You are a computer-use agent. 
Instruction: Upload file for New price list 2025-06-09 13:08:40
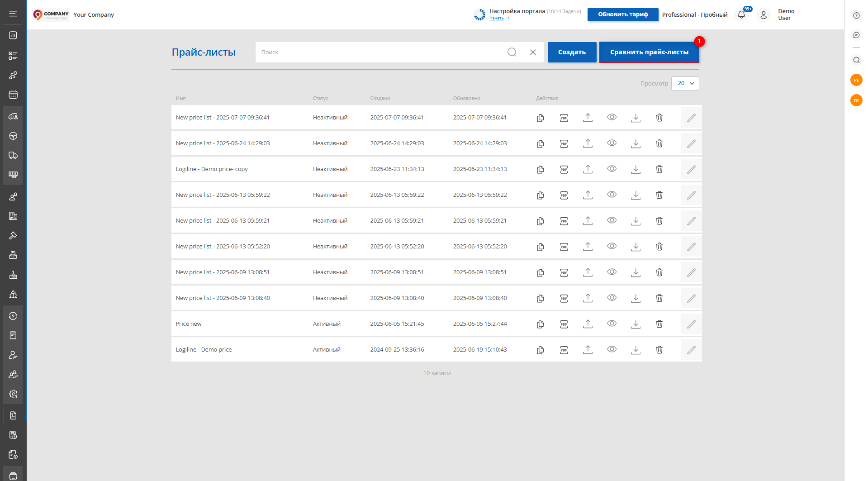[x=588, y=298]
